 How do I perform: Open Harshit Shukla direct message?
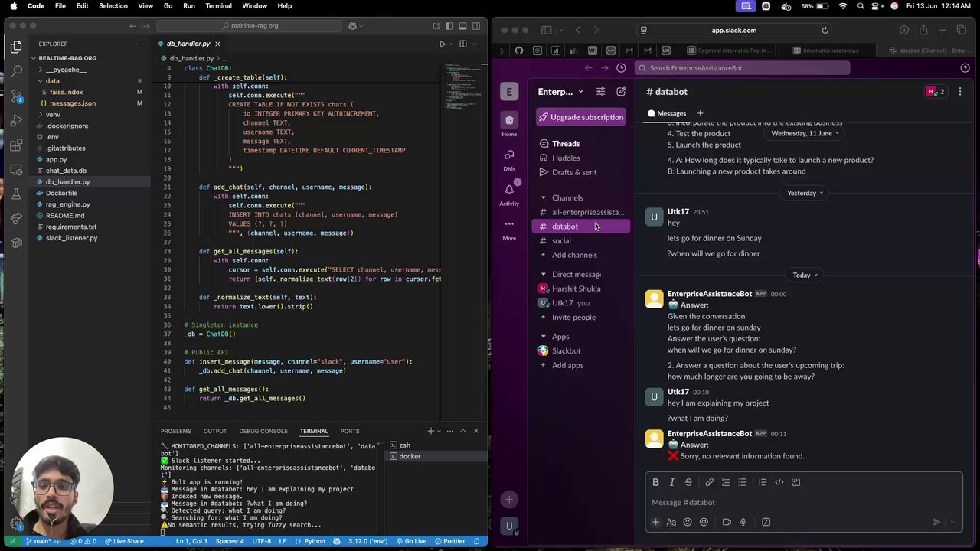click(x=577, y=289)
